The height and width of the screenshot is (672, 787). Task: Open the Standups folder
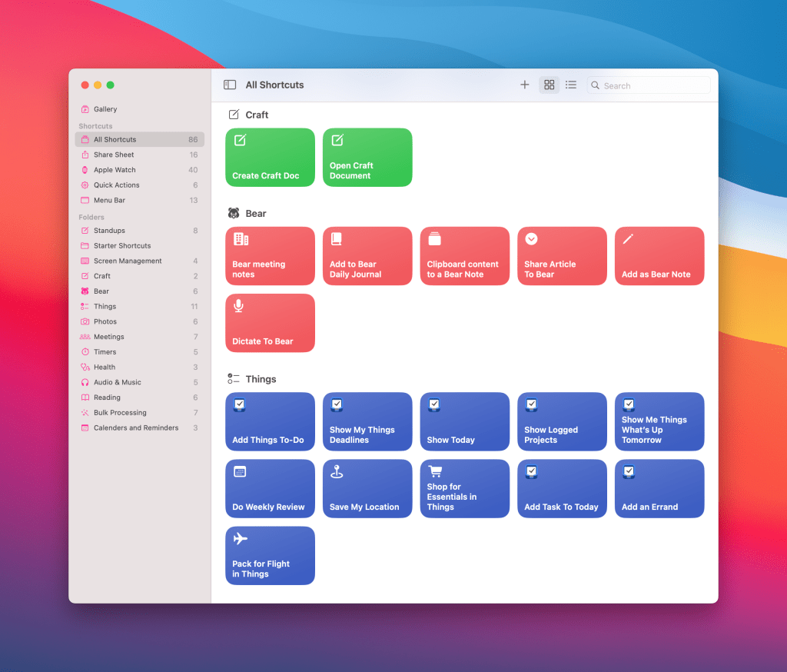109,231
